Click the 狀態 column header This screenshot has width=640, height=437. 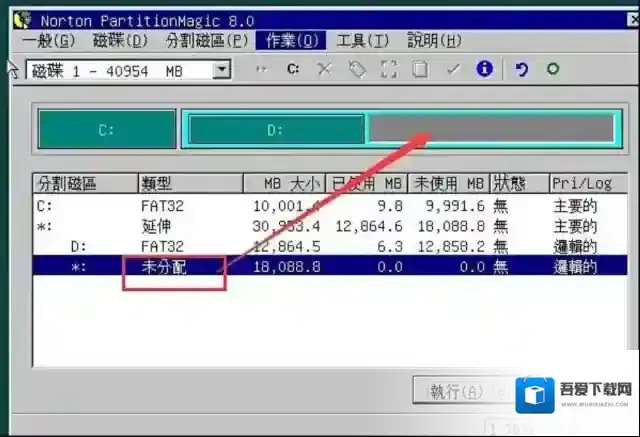[x=520, y=184]
